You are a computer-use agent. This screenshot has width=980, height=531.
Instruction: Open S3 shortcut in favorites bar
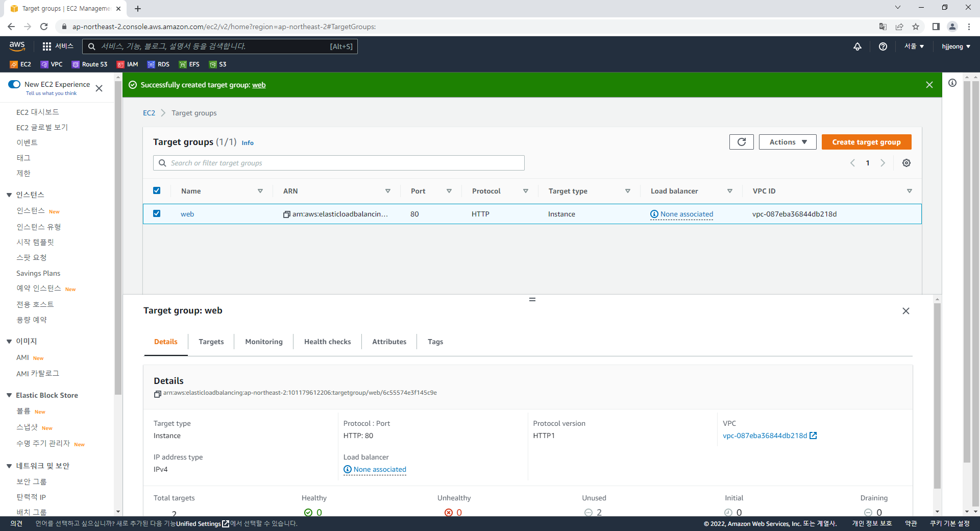[218, 64]
